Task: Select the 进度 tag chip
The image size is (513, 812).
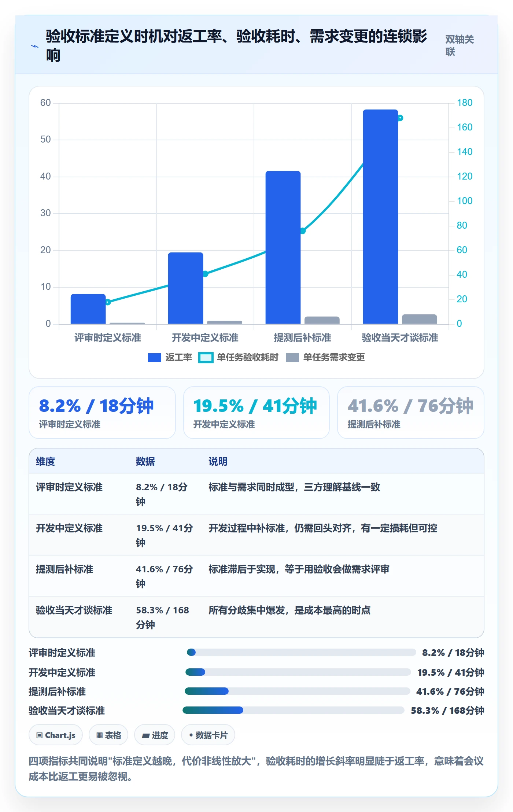Action: click(155, 735)
